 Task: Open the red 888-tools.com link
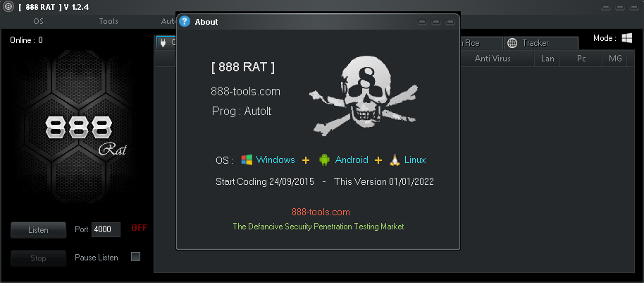[x=321, y=212]
